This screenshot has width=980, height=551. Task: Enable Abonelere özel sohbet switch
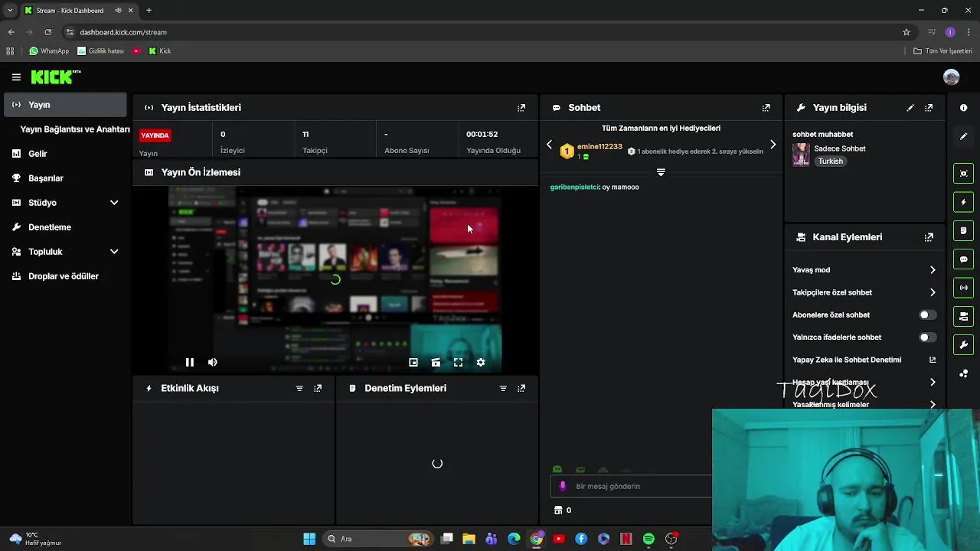coord(927,315)
